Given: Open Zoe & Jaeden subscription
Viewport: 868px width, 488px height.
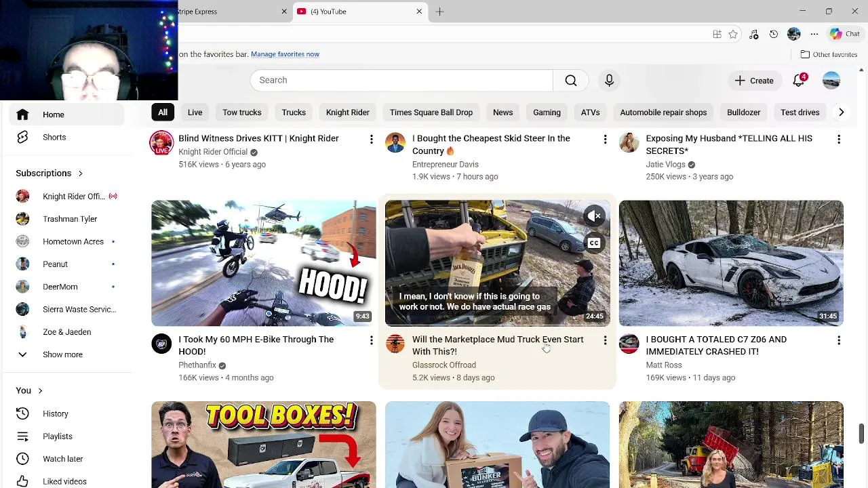Looking at the screenshot, I should [66, 332].
